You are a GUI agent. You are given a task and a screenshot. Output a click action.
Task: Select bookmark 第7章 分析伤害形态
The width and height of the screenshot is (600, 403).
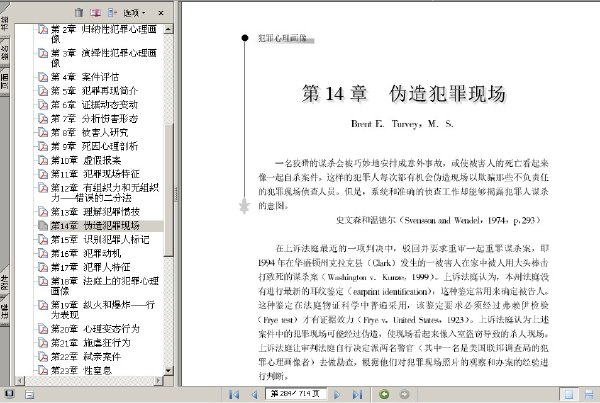[94, 118]
